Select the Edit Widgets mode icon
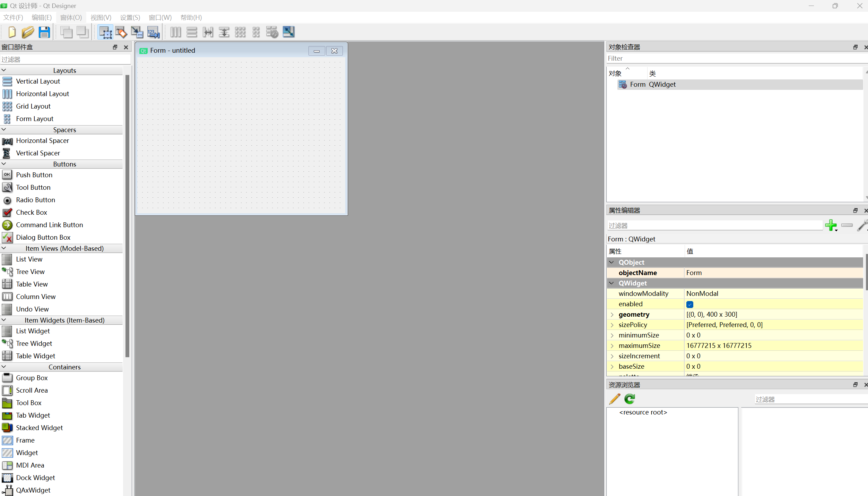This screenshot has height=496, width=868. (x=105, y=32)
